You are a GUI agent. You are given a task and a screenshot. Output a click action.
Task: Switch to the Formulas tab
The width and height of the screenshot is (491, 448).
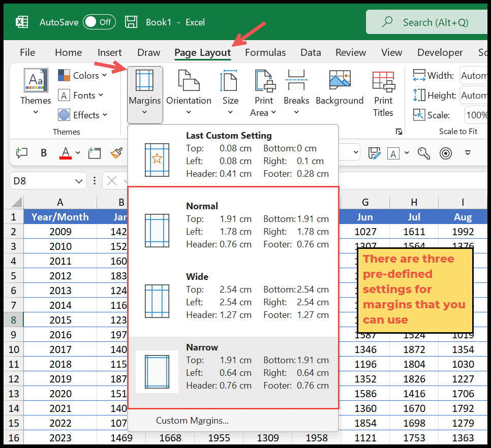tap(265, 52)
